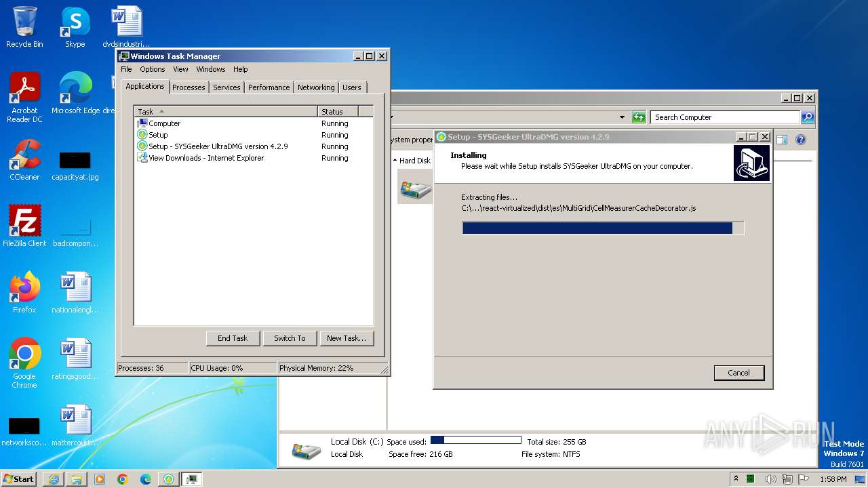Launch Google Chrome from the desktop

tap(24, 363)
